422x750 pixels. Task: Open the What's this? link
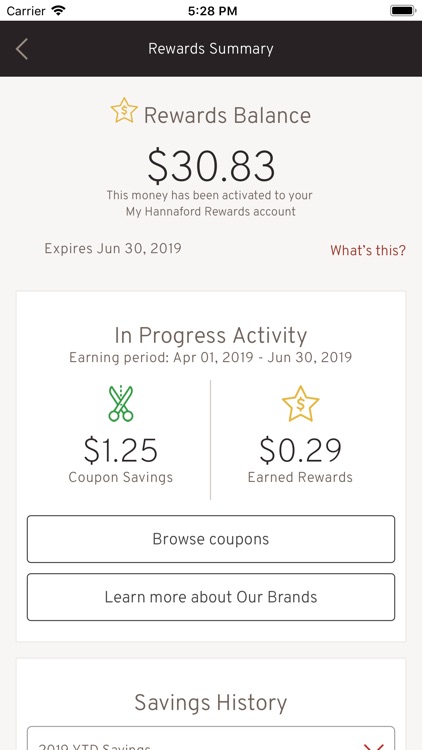point(368,250)
